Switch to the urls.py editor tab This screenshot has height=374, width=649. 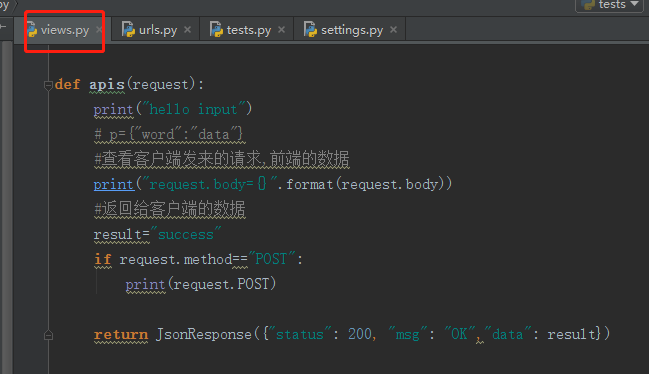pyautogui.click(x=156, y=30)
